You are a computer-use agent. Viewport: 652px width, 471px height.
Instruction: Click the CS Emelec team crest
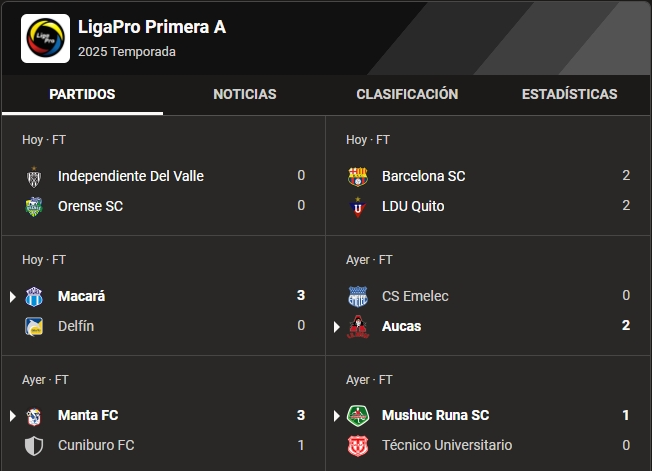point(357,296)
